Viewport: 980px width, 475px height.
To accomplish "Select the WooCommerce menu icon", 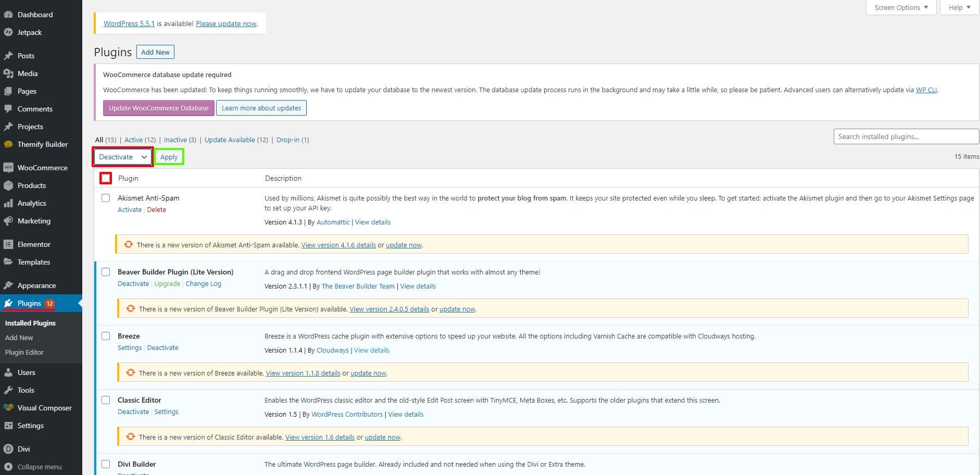I will 9,167.
